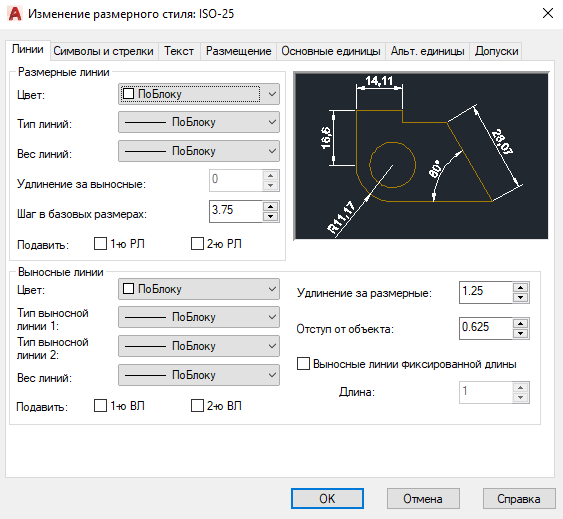The image size is (563, 519).
Task: Click the dimension style preview image
Action: click(421, 156)
